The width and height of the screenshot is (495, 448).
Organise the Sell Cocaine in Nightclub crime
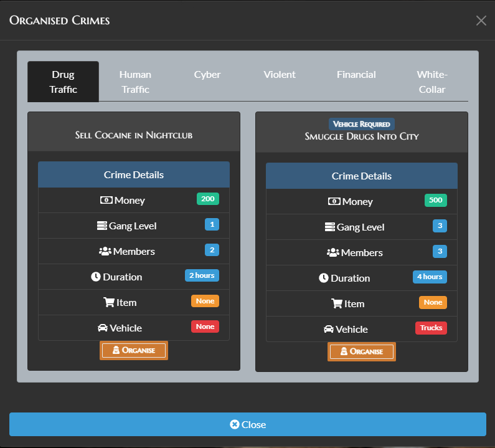pos(134,350)
